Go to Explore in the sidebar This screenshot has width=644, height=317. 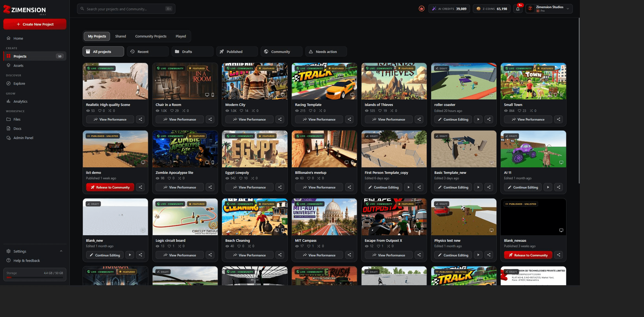(35, 83)
